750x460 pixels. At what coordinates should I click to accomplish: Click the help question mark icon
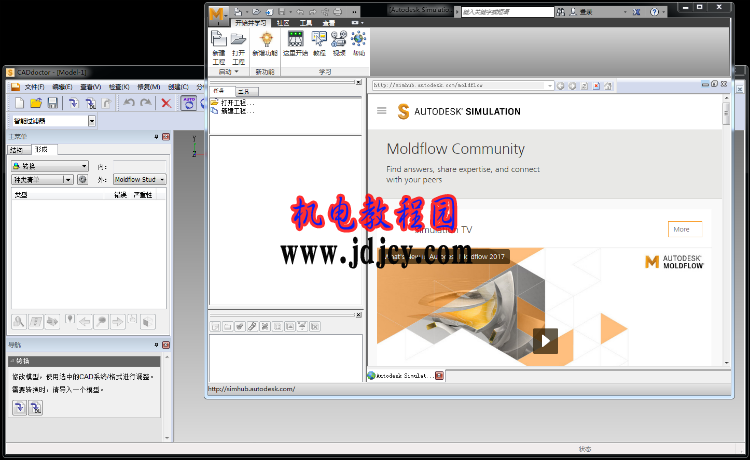[x=654, y=11]
